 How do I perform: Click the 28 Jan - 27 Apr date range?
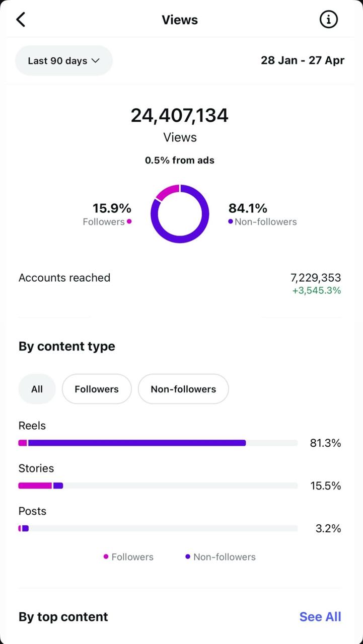[x=303, y=60]
